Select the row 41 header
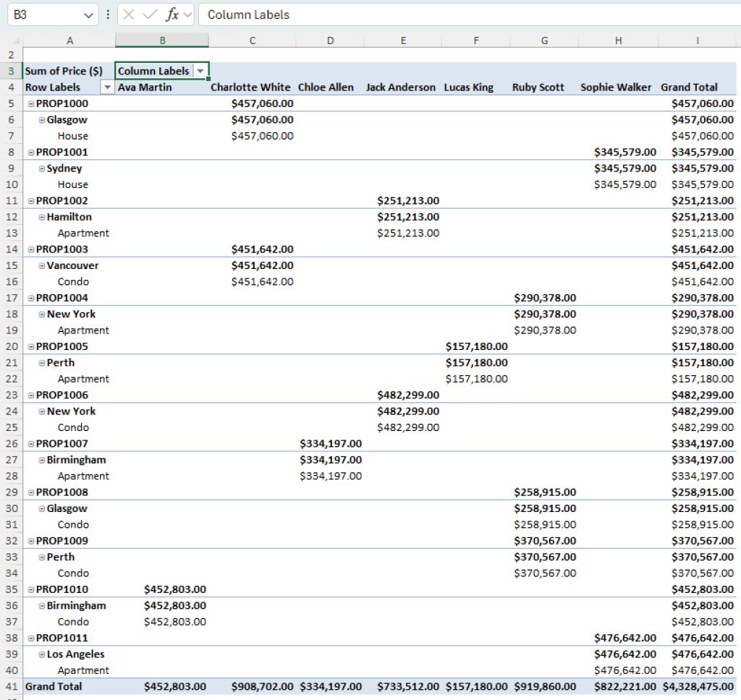This screenshot has width=741, height=700. pyautogui.click(x=11, y=686)
